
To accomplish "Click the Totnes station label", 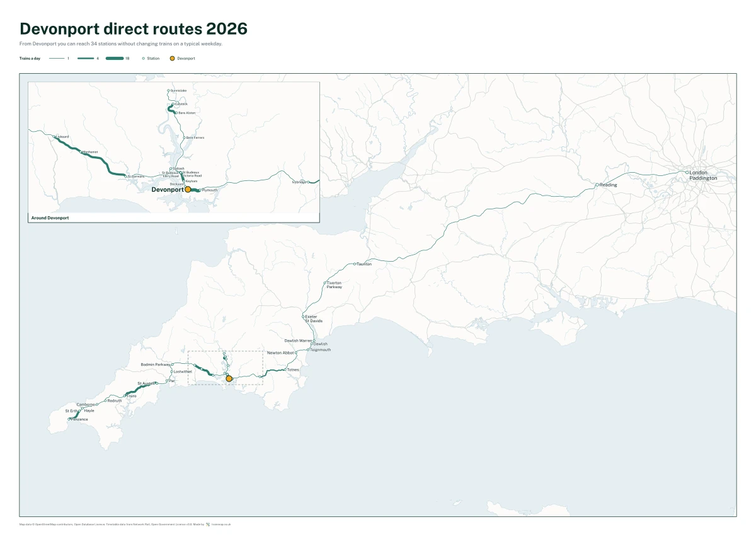I will [x=293, y=369].
